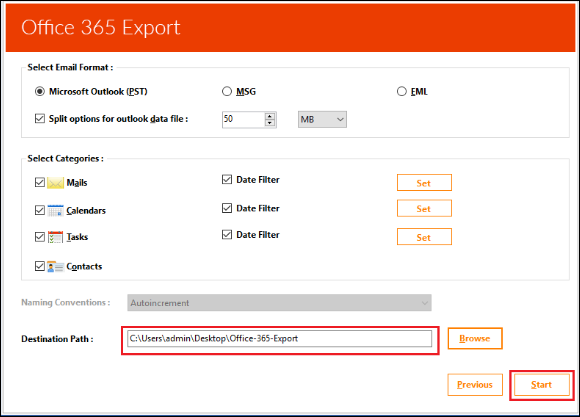Select the MSG format radio button
This screenshot has width=580, height=417.
pos(227,91)
